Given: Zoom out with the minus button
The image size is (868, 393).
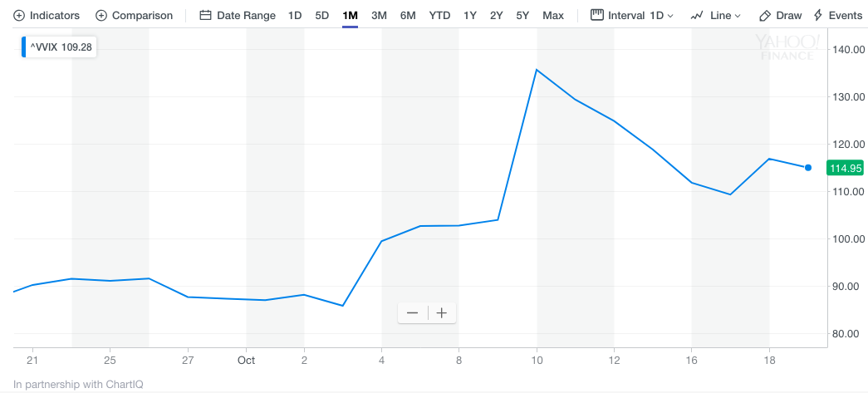Looking at the screenshot, I should [413, 313].
